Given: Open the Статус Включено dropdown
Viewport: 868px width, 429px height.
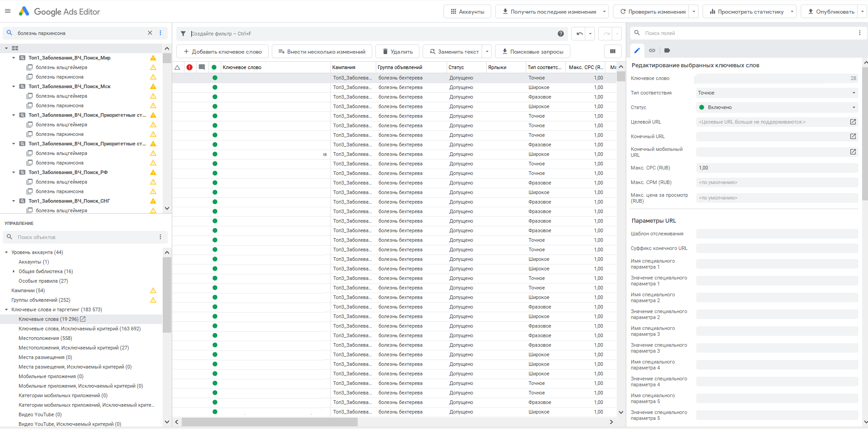Looking at the screenshot, I should tap(777, 107).
